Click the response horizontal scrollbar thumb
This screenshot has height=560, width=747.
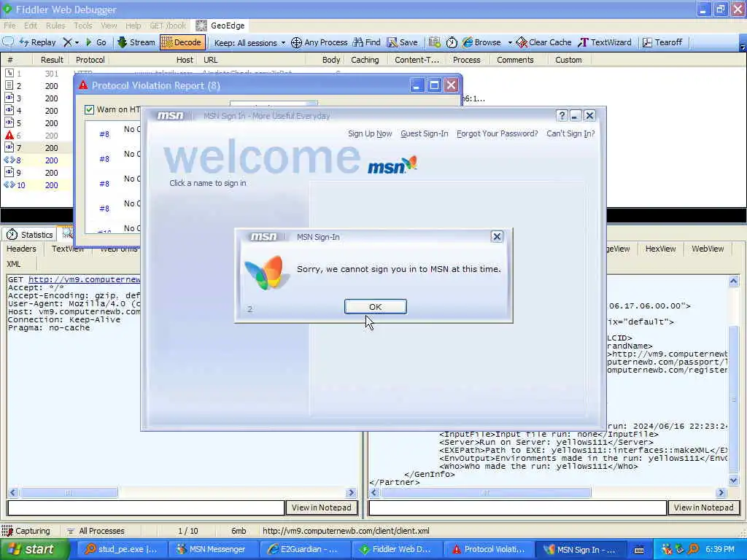point(486,492)
